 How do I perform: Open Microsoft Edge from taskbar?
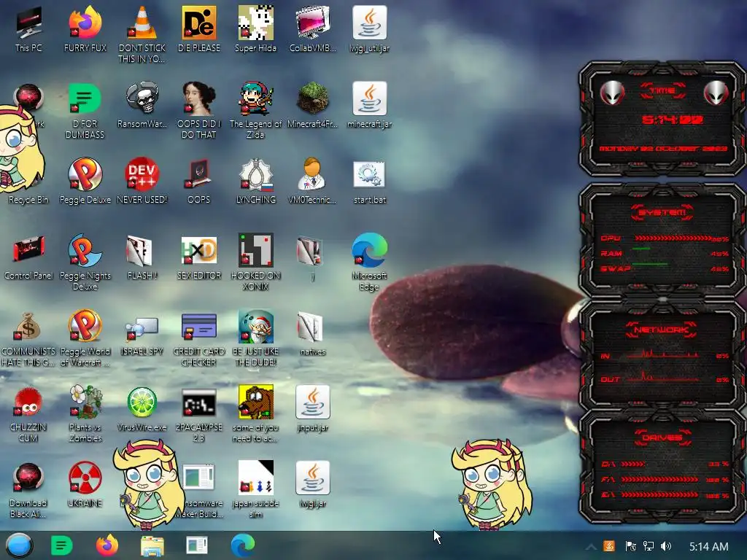point(243,545)
